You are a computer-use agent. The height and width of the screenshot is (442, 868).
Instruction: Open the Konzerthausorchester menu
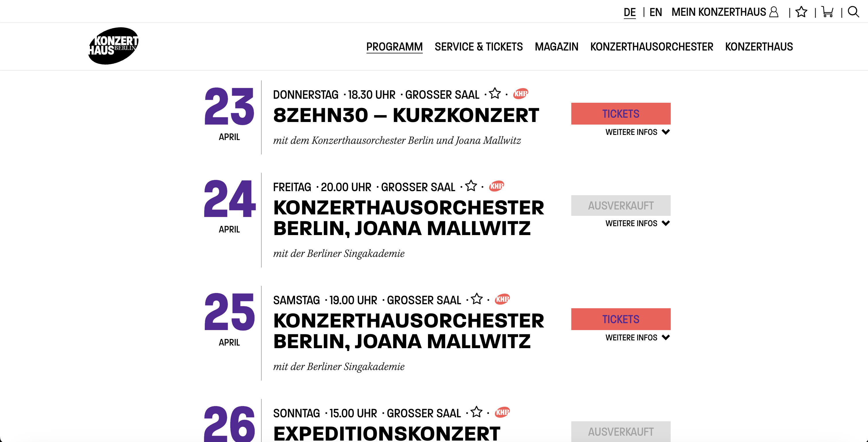651,46
